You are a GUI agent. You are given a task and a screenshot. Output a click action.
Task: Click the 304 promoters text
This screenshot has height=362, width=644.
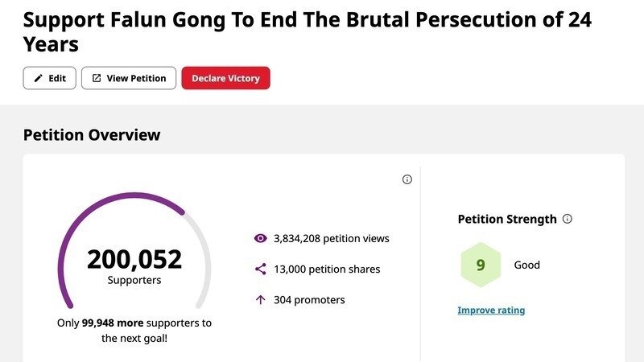point(309,300)
